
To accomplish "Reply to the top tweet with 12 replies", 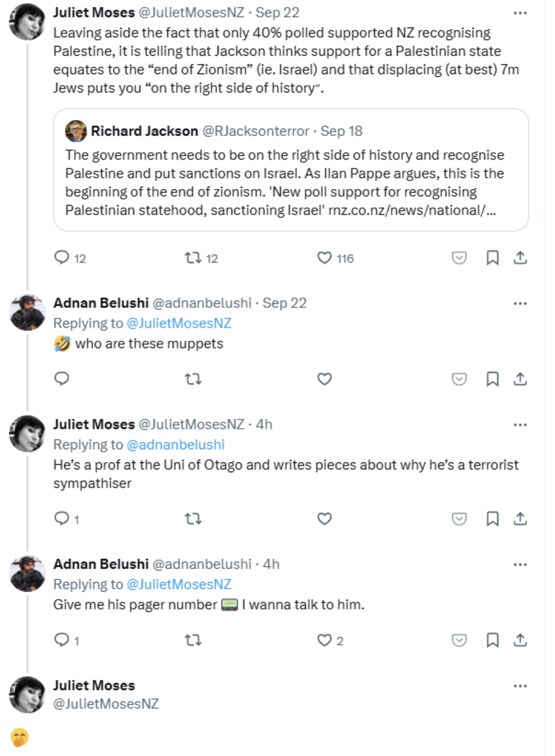I will point(61,257).
